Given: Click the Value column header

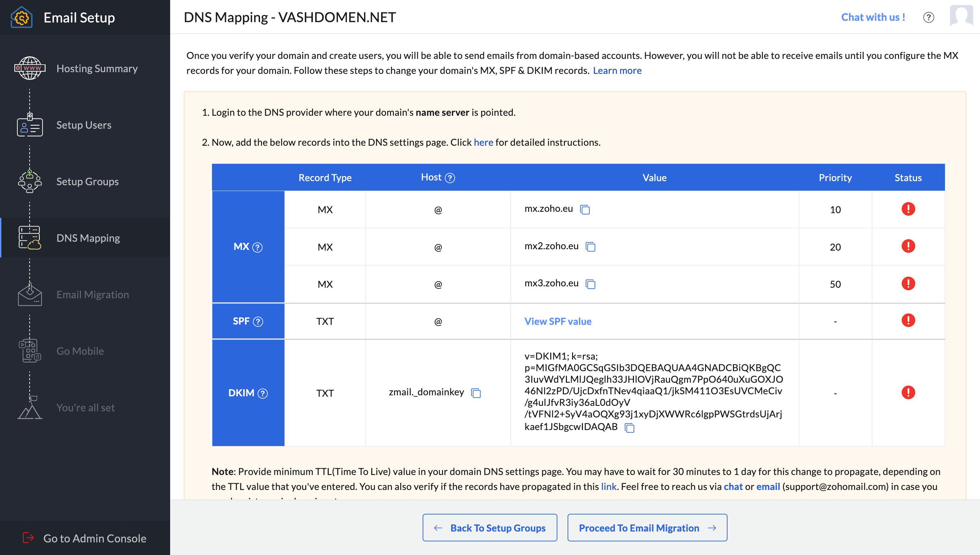Looking at the screenshot, I should 654,178.
